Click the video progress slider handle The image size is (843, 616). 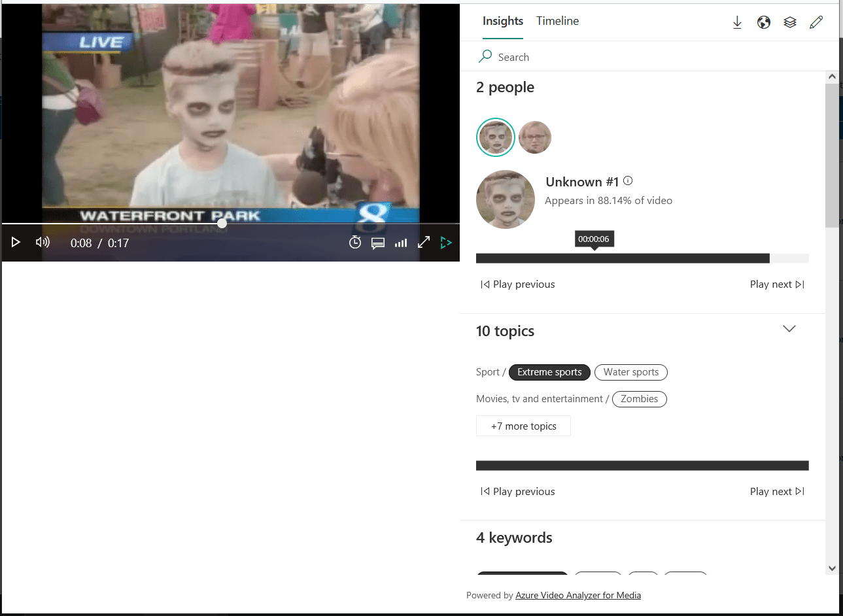pos(222,224)
